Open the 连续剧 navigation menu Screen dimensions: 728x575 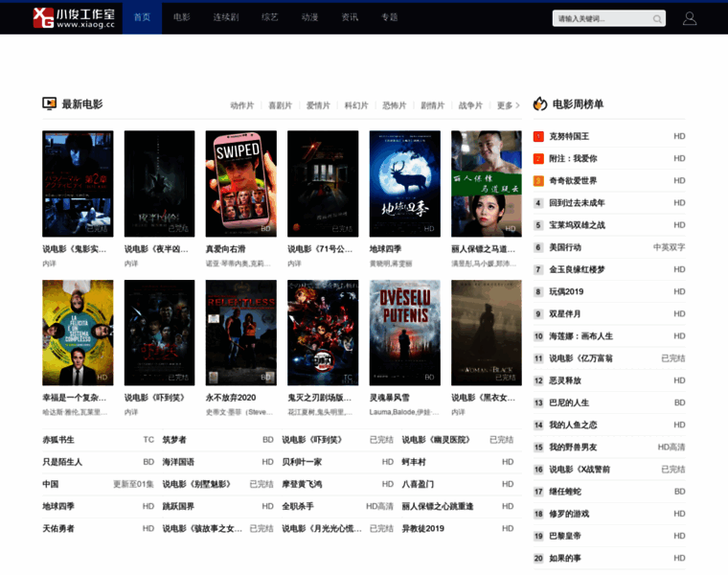click(226, 17)
